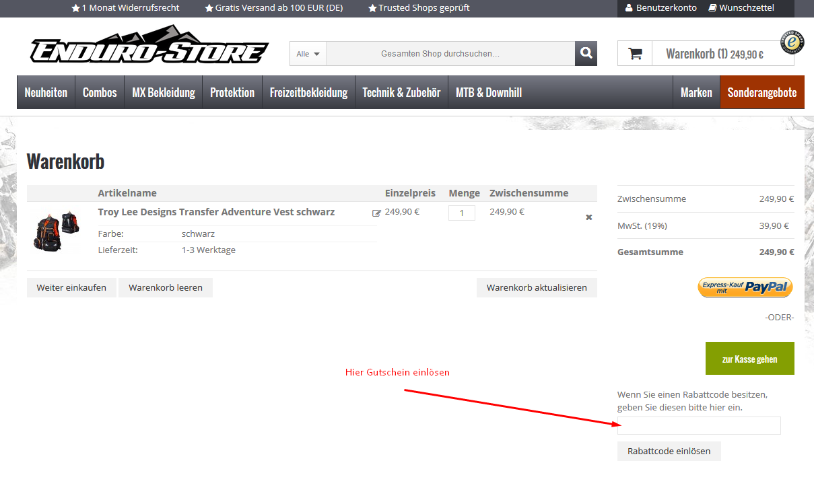Go to homepage via Enduro-Store logo
This screenshot has width=814, height=504.
coord(149,46)
